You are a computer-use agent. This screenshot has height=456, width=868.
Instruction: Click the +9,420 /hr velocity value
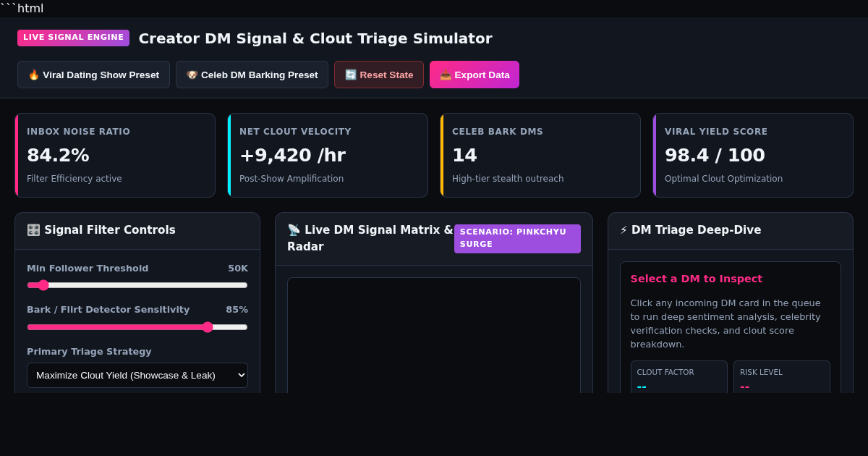tap(292, 156)
